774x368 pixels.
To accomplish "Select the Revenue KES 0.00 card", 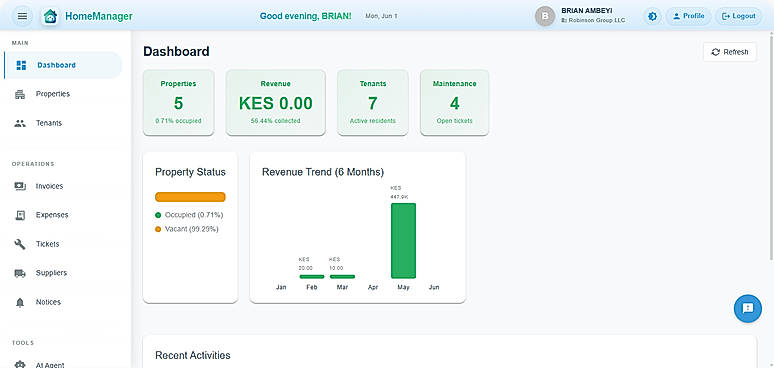I will point(275,102).
